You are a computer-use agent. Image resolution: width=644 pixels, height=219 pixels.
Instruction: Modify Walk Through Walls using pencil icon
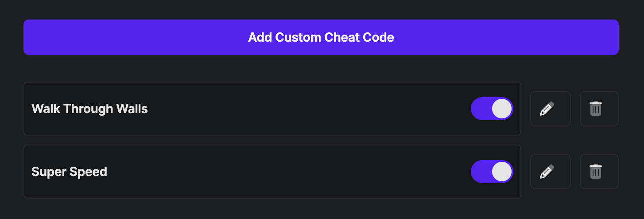(550, 109)
